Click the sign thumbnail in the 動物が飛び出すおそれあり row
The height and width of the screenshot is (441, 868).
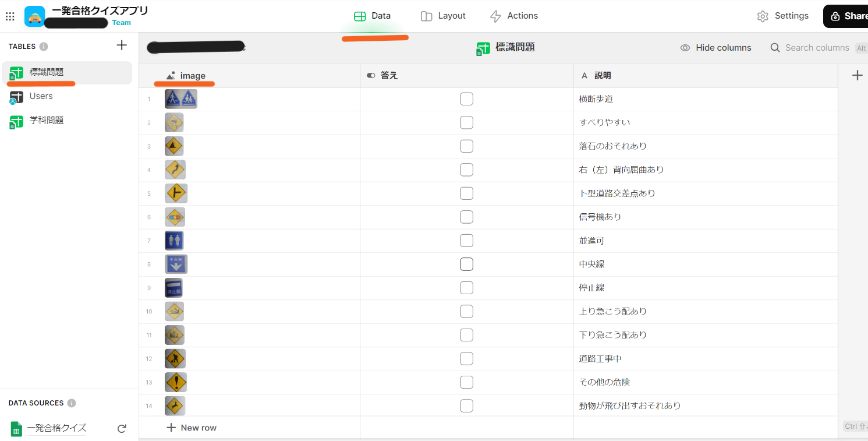(175, 405)
